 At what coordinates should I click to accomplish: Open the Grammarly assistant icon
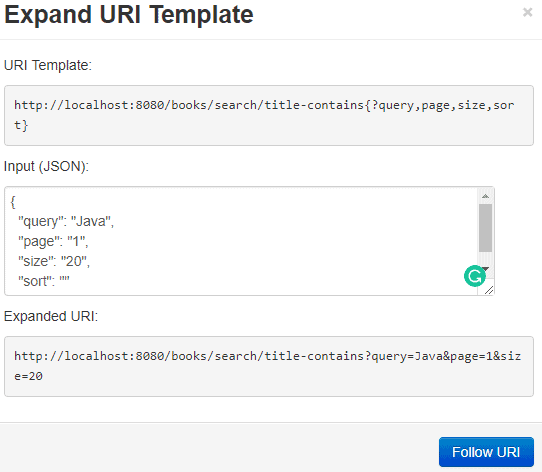pos(475,276)
